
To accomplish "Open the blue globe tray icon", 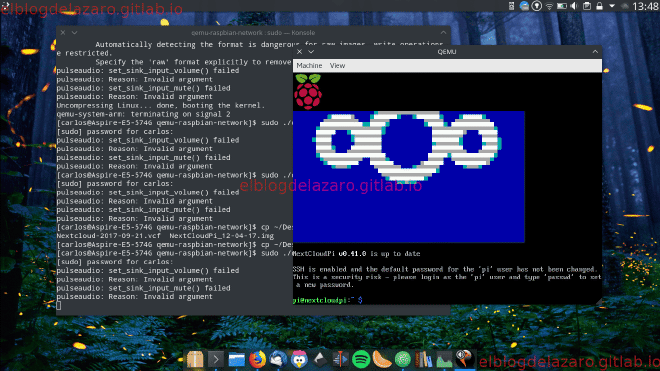I will 524,6.
